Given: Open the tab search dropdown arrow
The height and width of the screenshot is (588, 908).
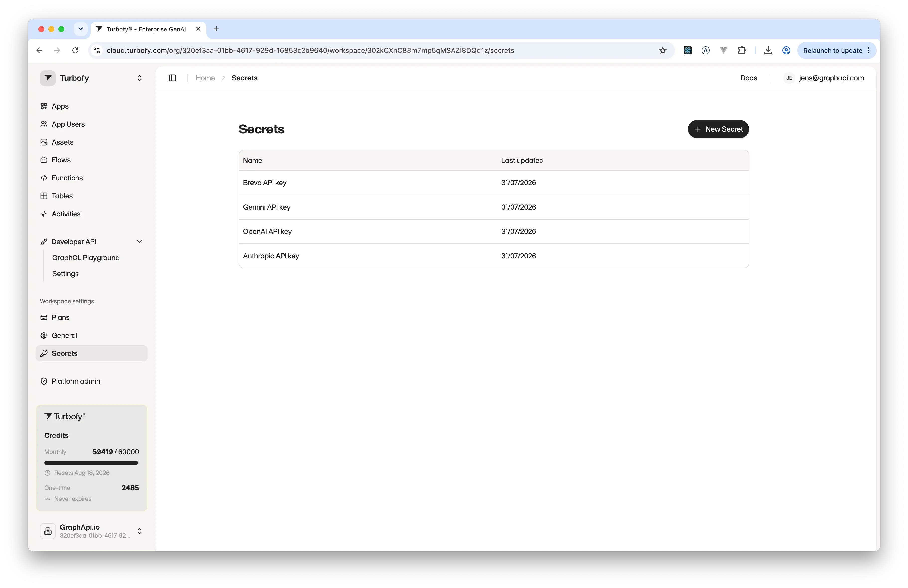Looking at the screenshot, I should coord(80,29).
